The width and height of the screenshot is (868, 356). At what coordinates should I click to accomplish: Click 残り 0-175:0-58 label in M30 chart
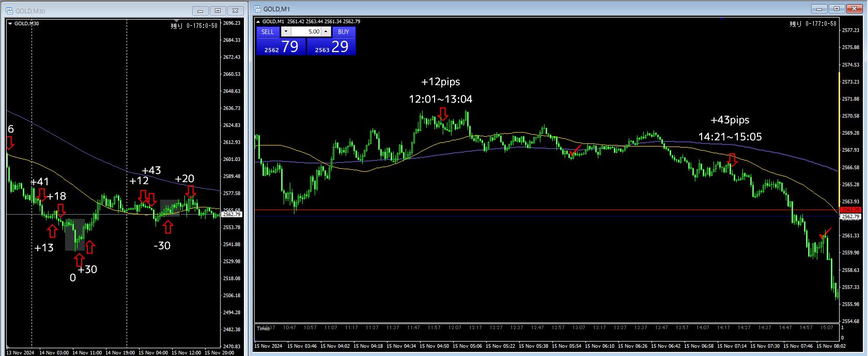coord(194,25)
